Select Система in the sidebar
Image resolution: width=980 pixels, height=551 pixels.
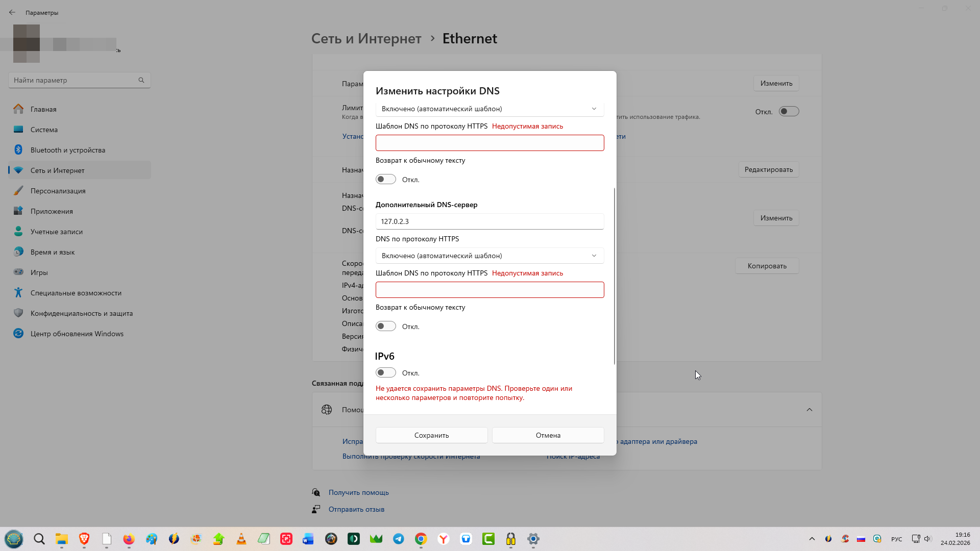point(44,130)
